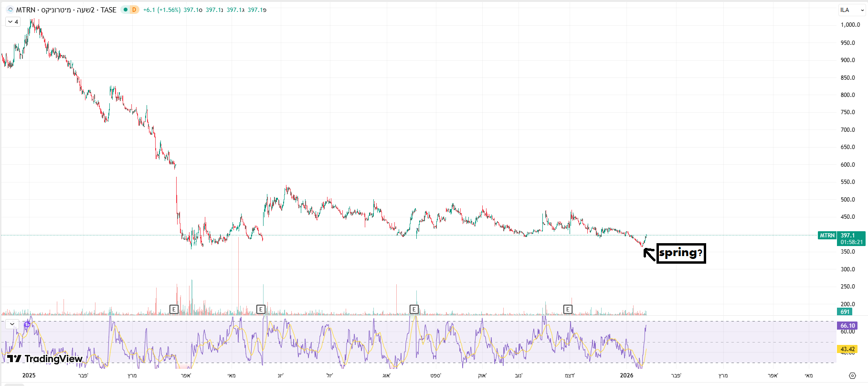Click the 2026 year label on time axis
Viewport: 868px width, 386px height.
tap(627, 375)
